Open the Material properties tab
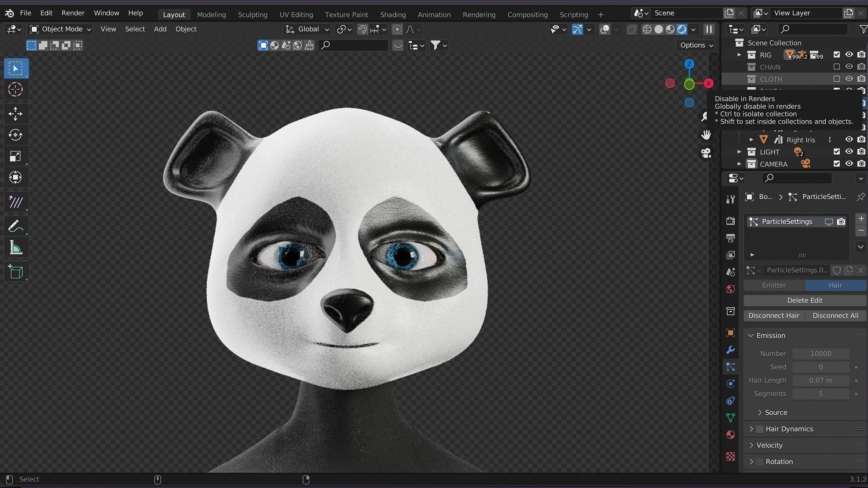The width and height of the screenshot is (868, 488). (731, 435)
